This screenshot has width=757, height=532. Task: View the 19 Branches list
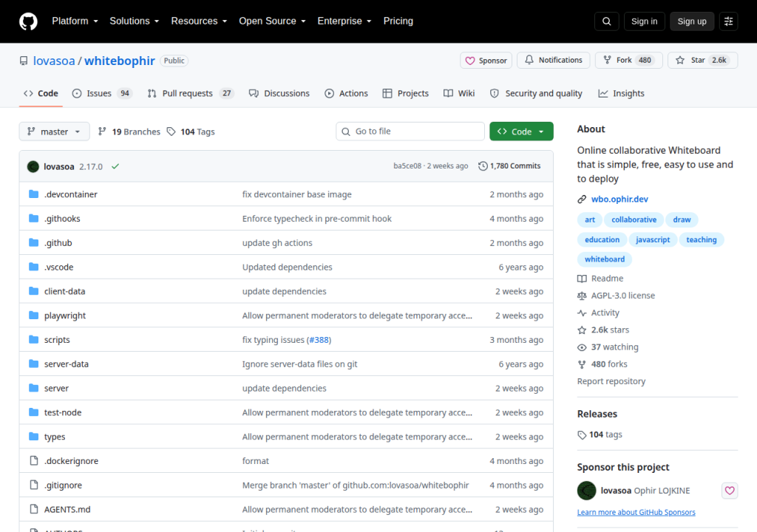(x=129, y=132)
